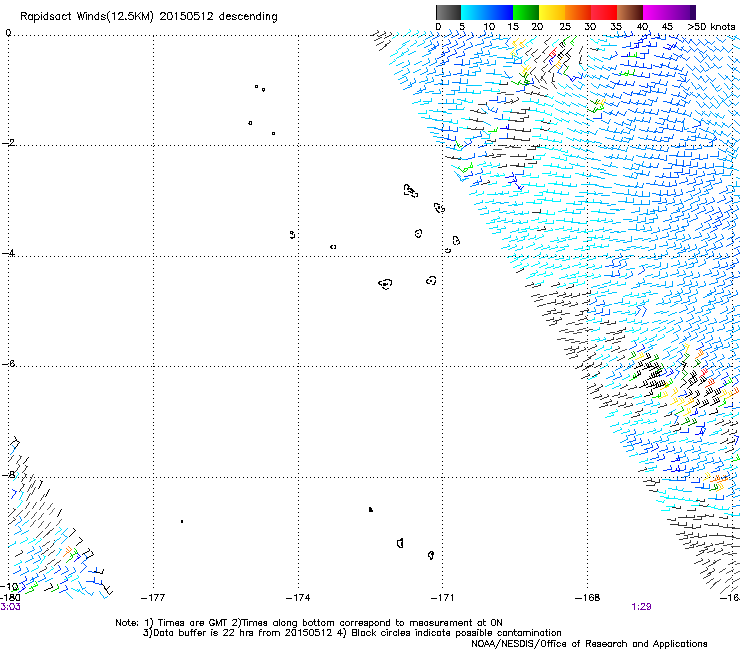Click the '-180' longitude axis label
This screenshot has width=740, height=650.
click(10, 598)
